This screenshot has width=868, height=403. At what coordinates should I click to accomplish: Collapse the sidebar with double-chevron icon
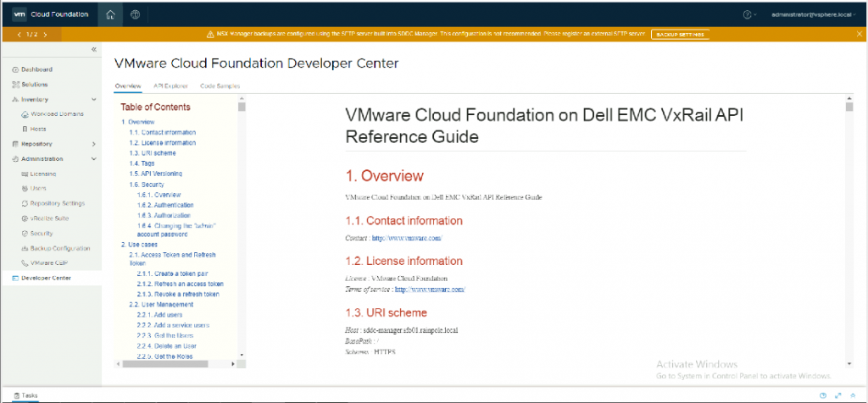pos(93,50)
